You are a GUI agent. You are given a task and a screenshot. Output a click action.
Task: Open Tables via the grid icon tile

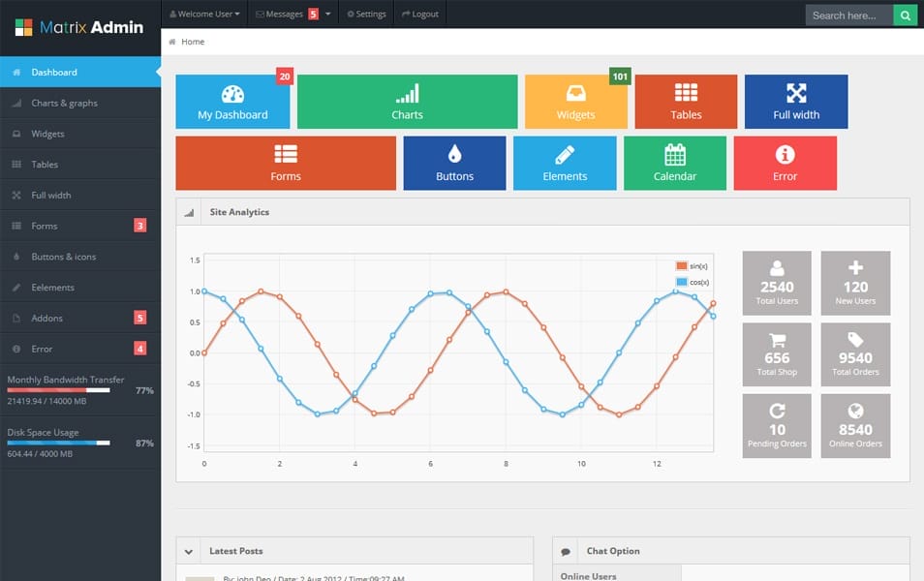point(686,101)
